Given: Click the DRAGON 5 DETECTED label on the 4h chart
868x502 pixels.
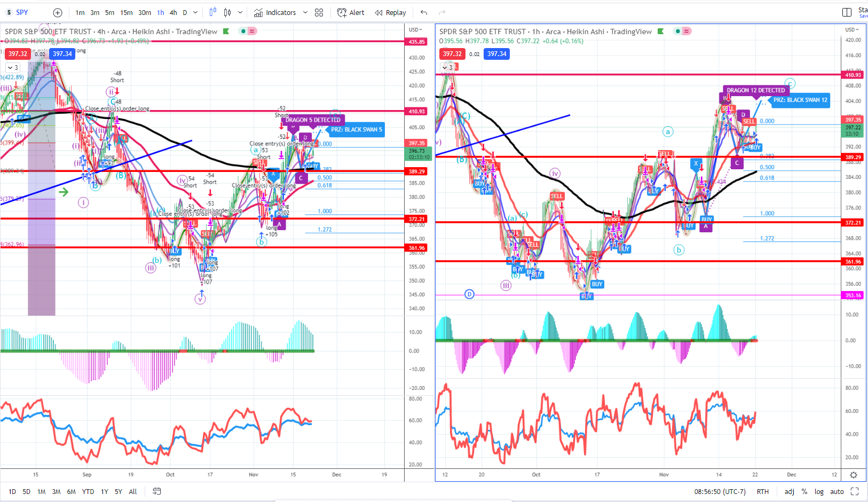Looking at the screenshot, I should click(x=313, y=120).
